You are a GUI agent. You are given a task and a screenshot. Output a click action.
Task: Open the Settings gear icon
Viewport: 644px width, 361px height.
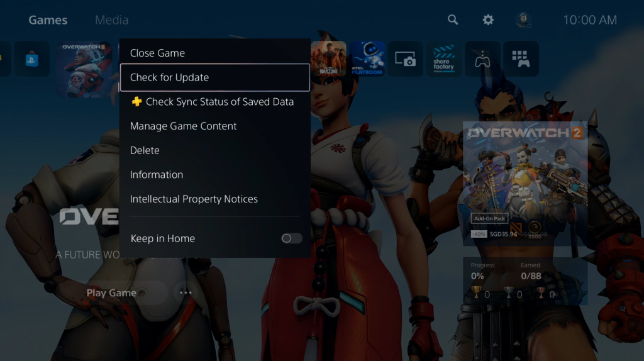pyautogui.click(x=488, y=19)
